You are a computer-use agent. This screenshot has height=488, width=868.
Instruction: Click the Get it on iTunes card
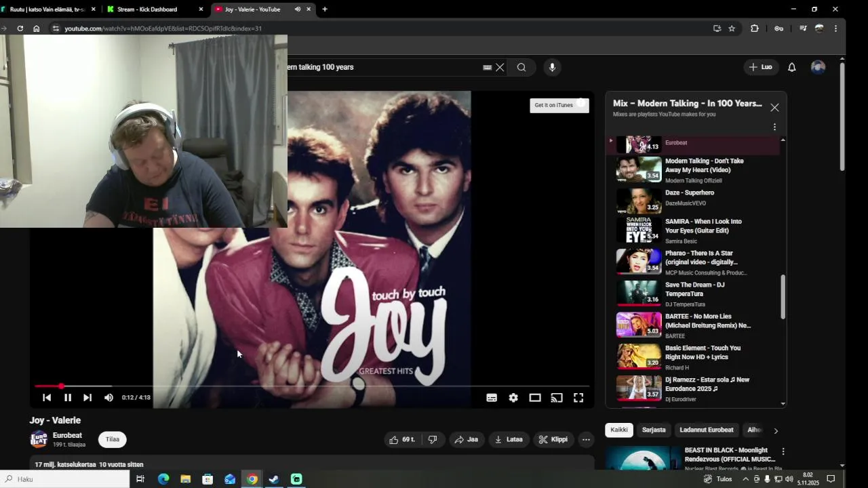[559, 105]
